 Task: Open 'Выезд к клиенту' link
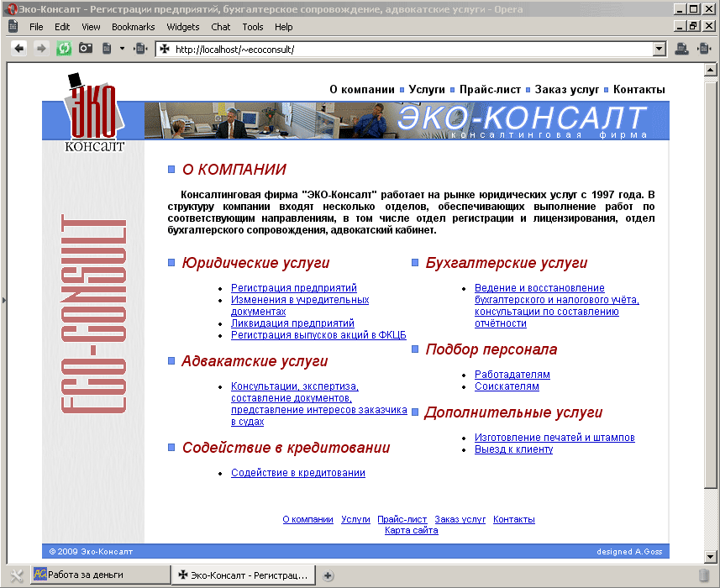click(x=513, y=449)
